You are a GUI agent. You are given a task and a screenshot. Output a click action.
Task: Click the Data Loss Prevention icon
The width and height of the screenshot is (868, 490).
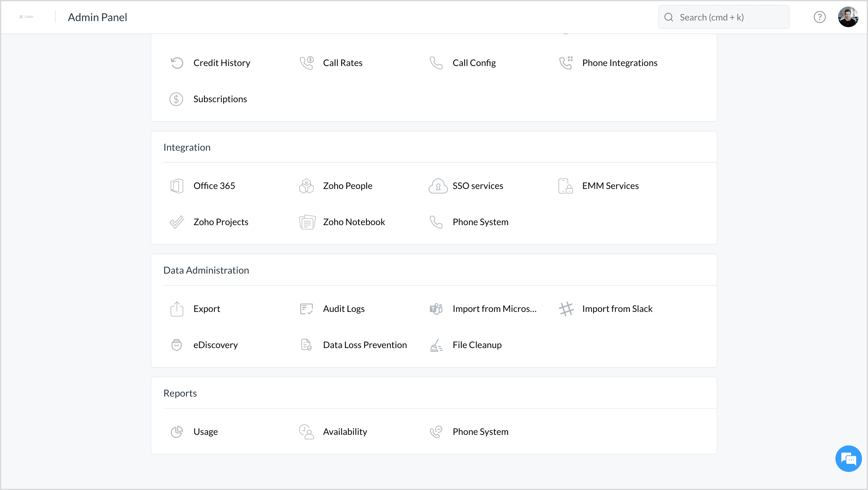[x=306, y=345]
